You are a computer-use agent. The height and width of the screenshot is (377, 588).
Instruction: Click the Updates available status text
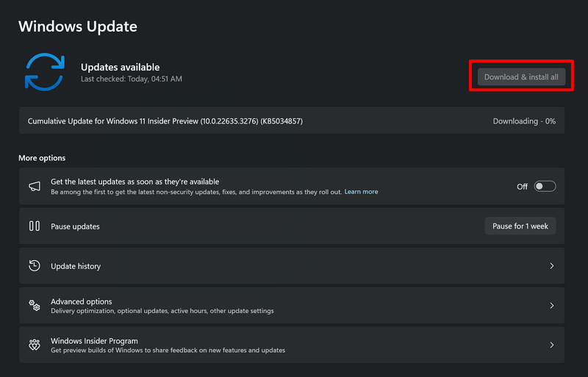click(120, 67)
